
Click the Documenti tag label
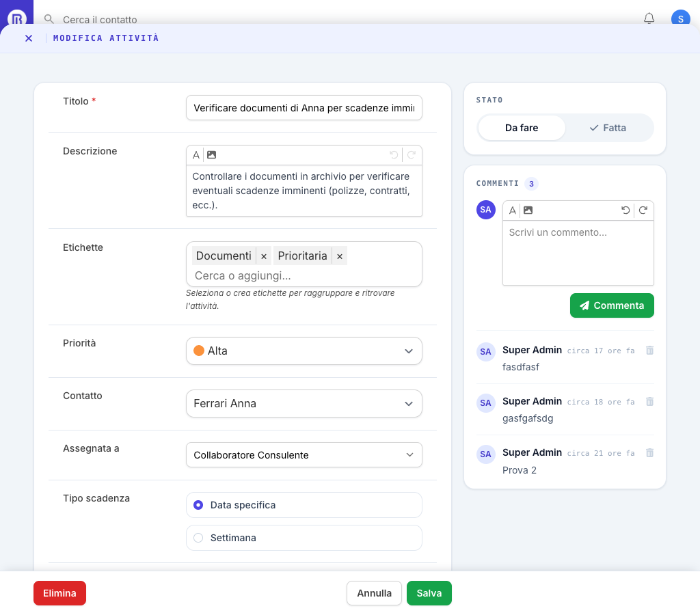(x=224, y=256)
